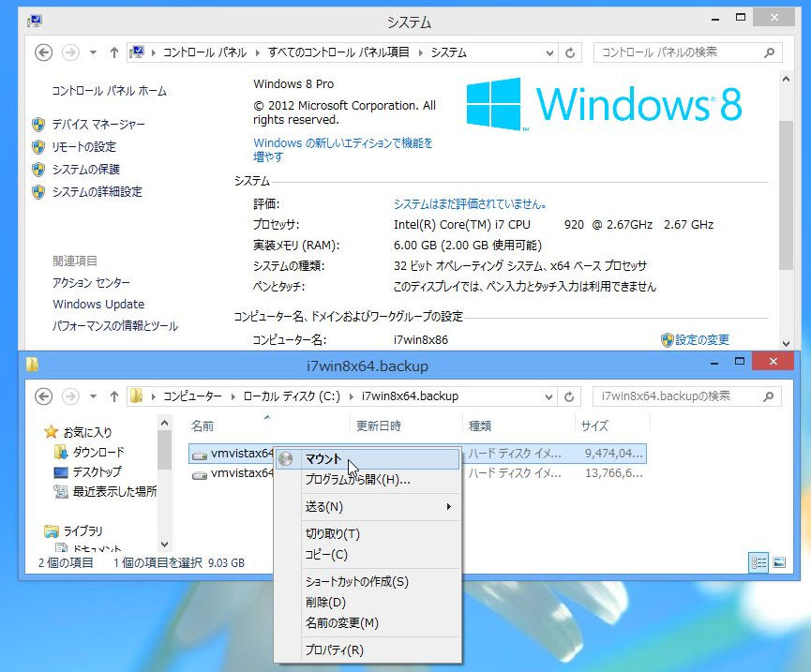This screenshot has width=811, height=672.
Task: Expand address bar history in System window
Action: pos(549,52)
